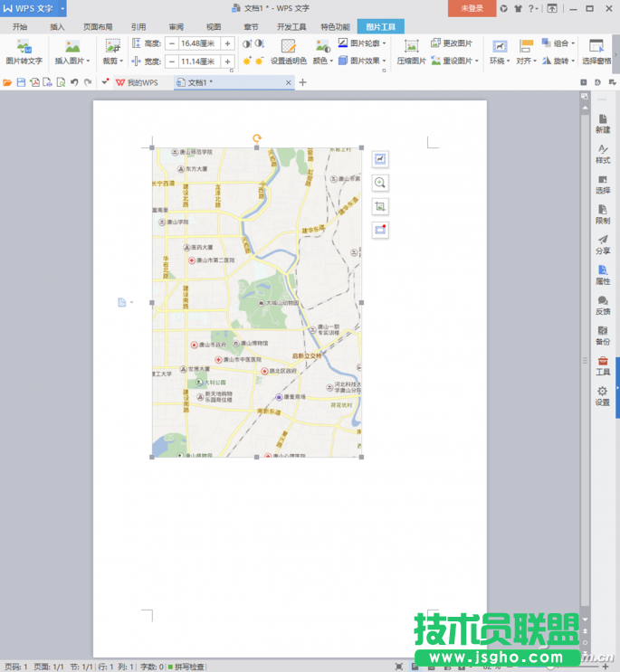620x672 pixels.
Task: Open the 开发工具 ribbon tab
Action: click(x=291, y=27)
